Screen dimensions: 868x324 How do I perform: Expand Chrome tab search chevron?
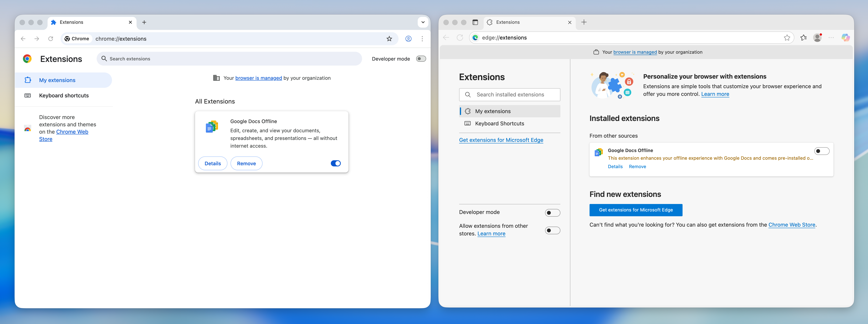click(423, 22)
